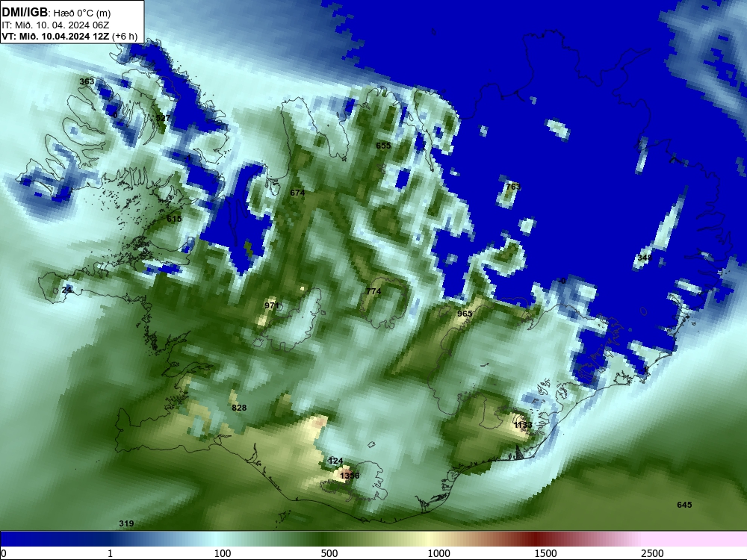The image size is (747, 560).
Task: Select the initial time line IT 06Z
Action: (x=55, y=25)
